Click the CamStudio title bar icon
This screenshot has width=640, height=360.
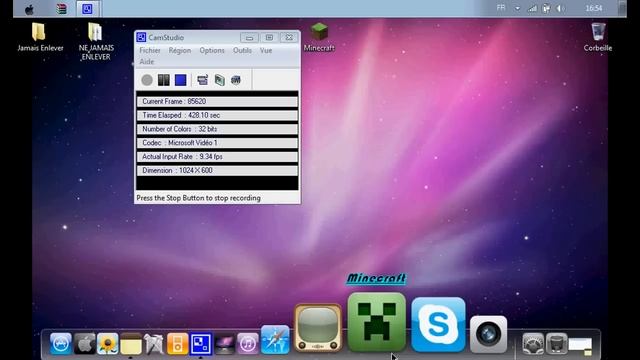point(141,37)
